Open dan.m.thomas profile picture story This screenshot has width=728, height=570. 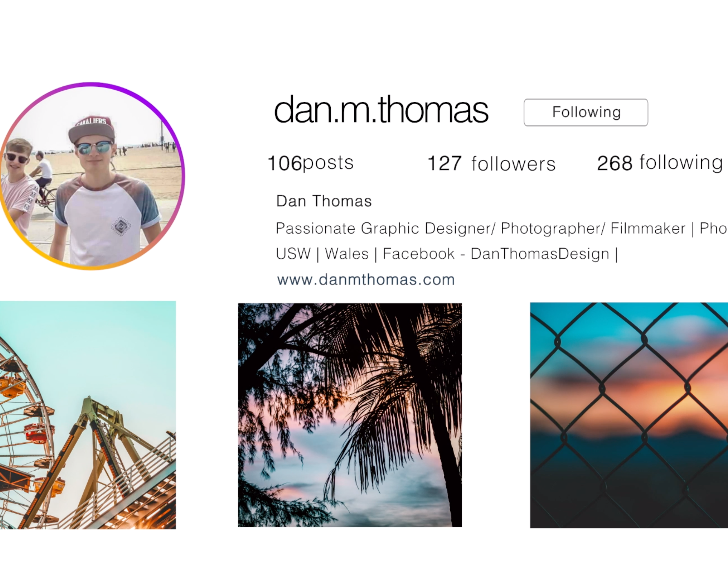tap(92, 176)
